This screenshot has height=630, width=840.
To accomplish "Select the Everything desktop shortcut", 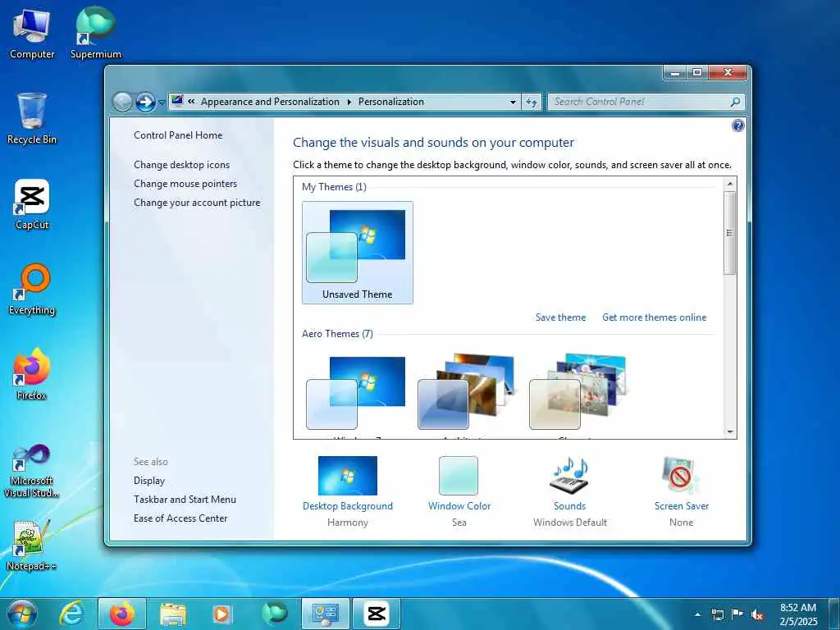I will click(x=32, y=290).
